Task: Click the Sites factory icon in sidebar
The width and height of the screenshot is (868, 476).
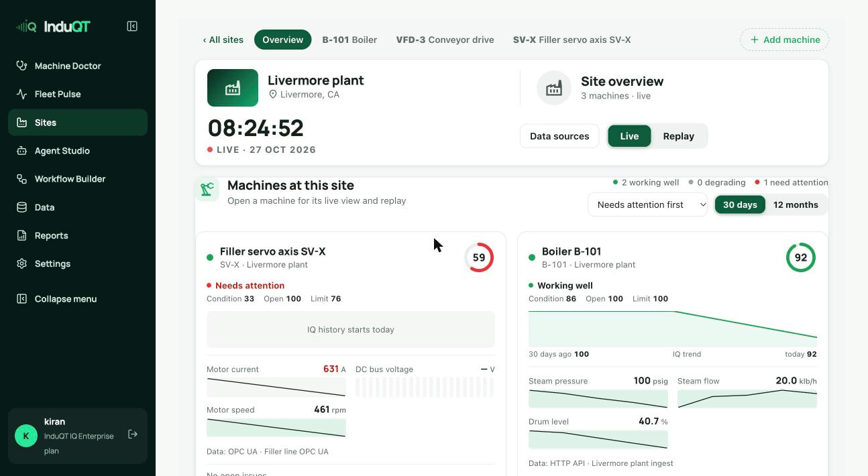Action: [22, 123]
